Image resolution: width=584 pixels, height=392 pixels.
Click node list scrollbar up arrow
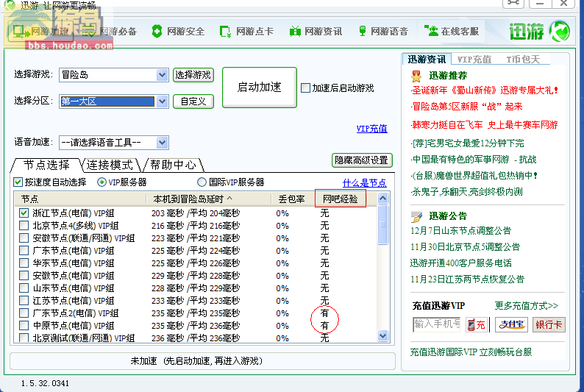coord(382,199)
